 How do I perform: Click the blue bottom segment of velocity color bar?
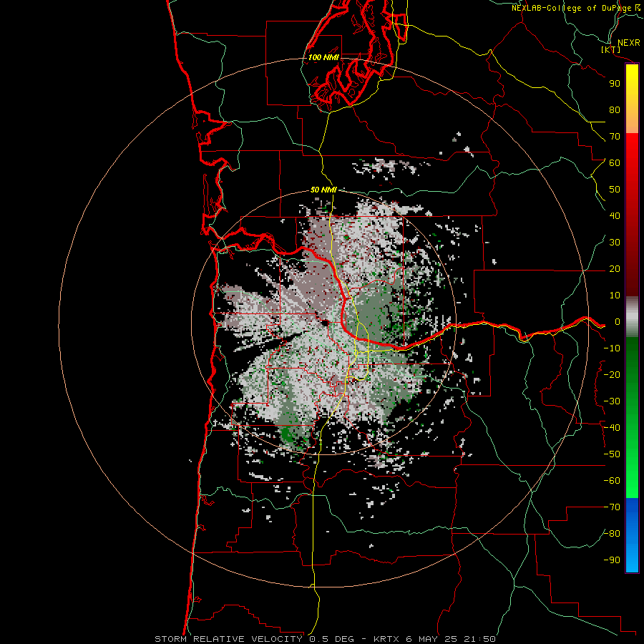(632, 535)
